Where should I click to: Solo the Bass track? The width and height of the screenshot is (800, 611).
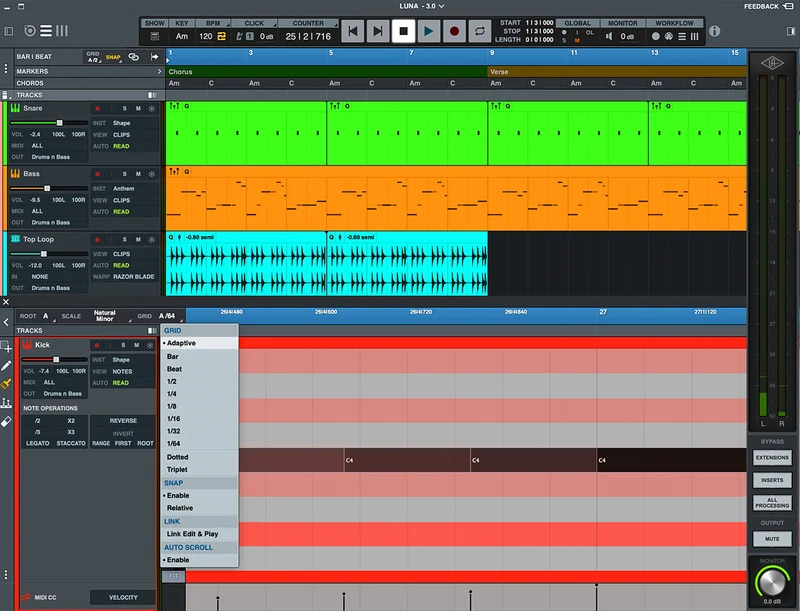(124, 174)
